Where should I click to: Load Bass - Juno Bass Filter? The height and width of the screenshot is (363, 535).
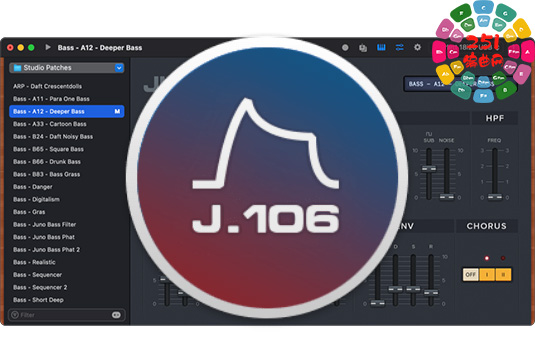click(45, 224)
